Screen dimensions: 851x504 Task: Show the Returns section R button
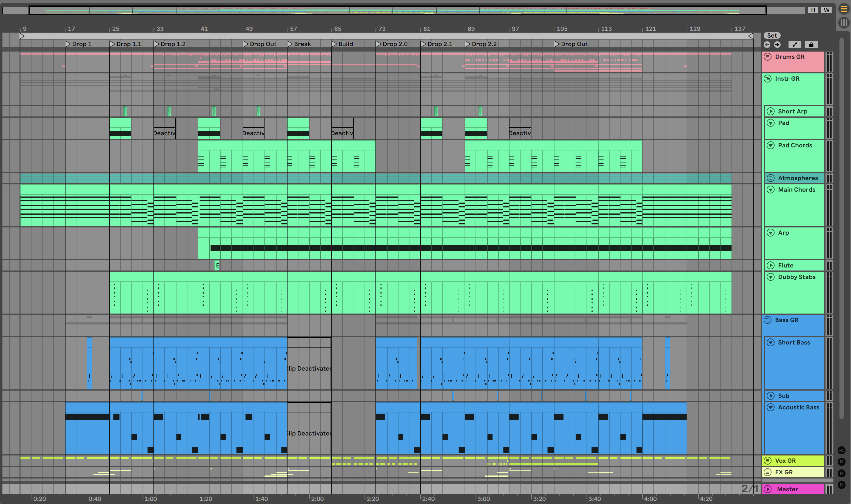841,462
